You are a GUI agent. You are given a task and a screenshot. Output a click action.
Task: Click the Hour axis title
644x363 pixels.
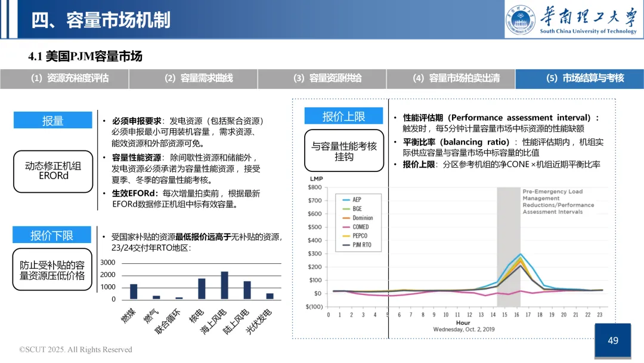(463, 323)
